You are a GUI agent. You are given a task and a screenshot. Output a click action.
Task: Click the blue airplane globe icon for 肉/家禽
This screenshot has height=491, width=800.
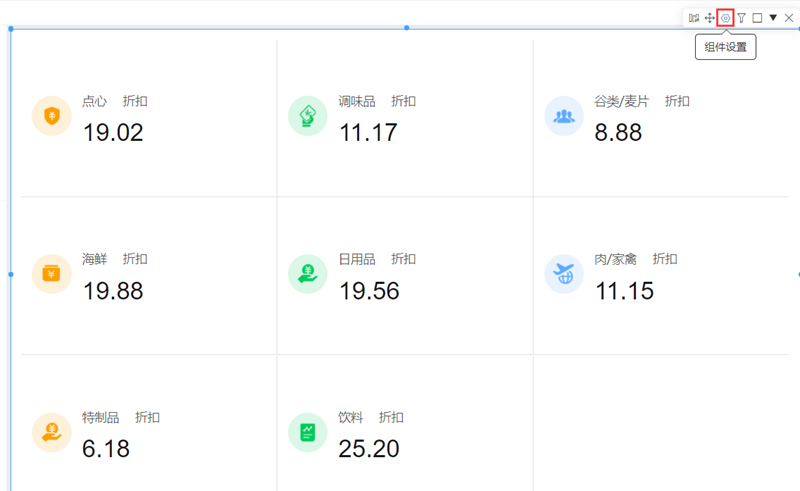point(564,274)
